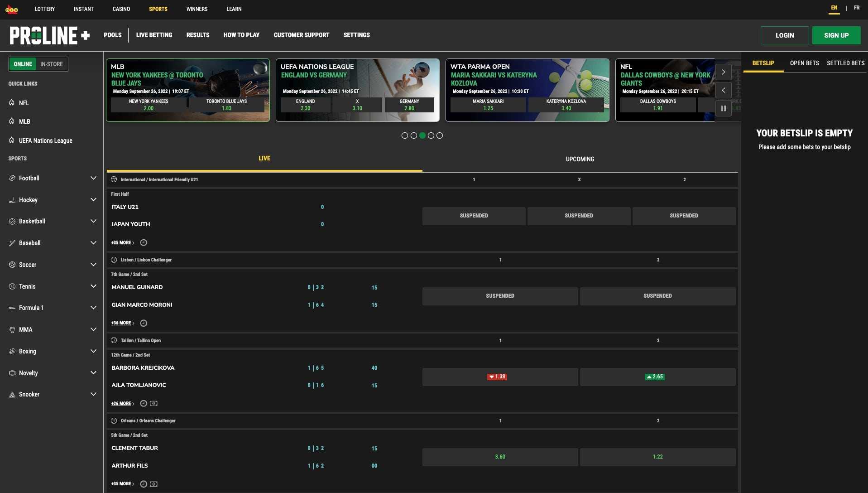
Task: Click stats clock icon for Guinard match
Action: point(144,323)
